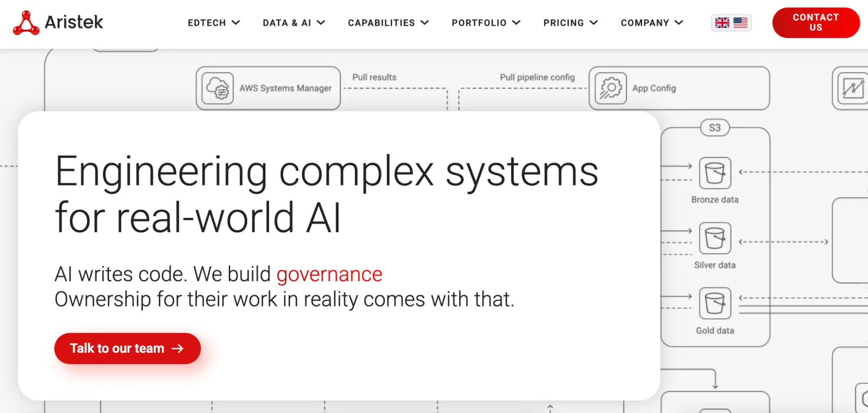Screen dimensions: 868x413
Task: Select the US flag language icon
Action: pyautogui.click(x=741, y=23)
